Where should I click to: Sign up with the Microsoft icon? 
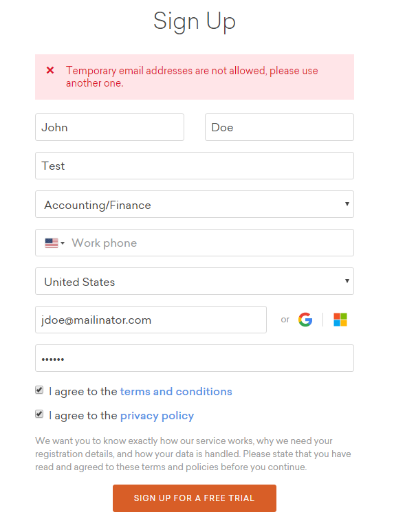coord(340,320)
